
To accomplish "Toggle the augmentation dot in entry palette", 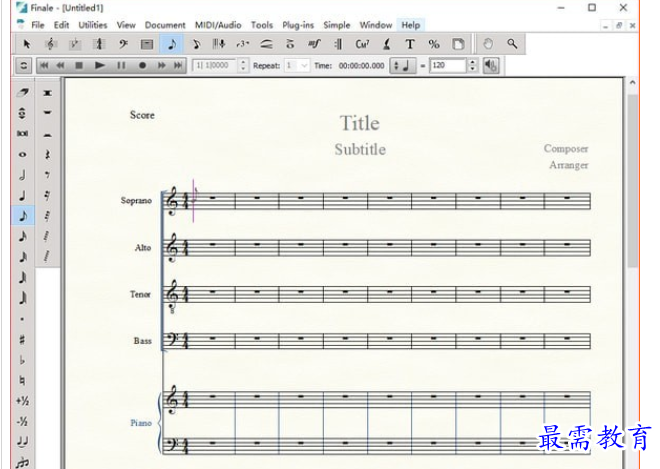I will (22, 319).
